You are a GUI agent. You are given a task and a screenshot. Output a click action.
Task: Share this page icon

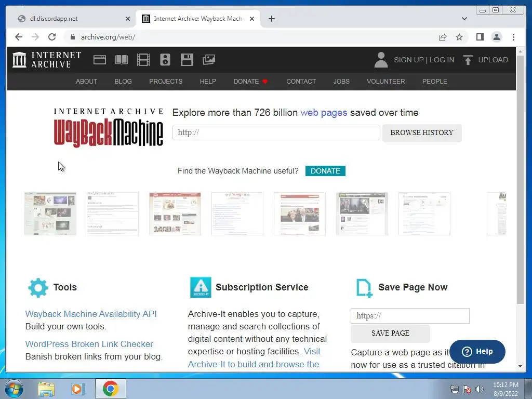tap(443, 37)
